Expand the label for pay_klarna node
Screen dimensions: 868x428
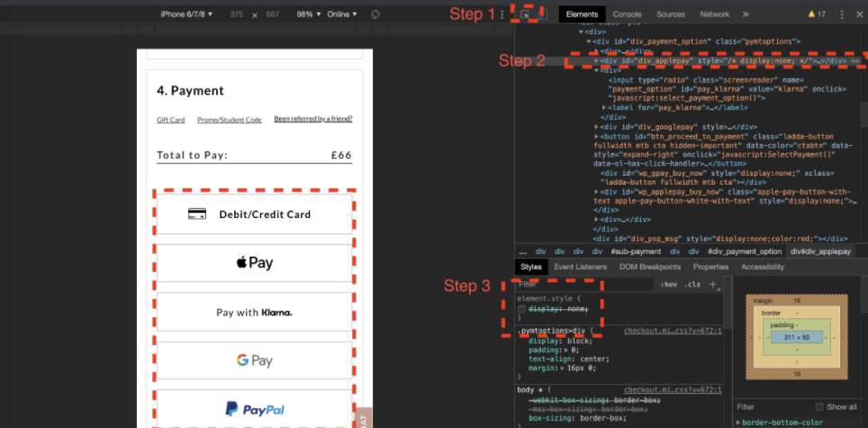(x=604, y=107)
